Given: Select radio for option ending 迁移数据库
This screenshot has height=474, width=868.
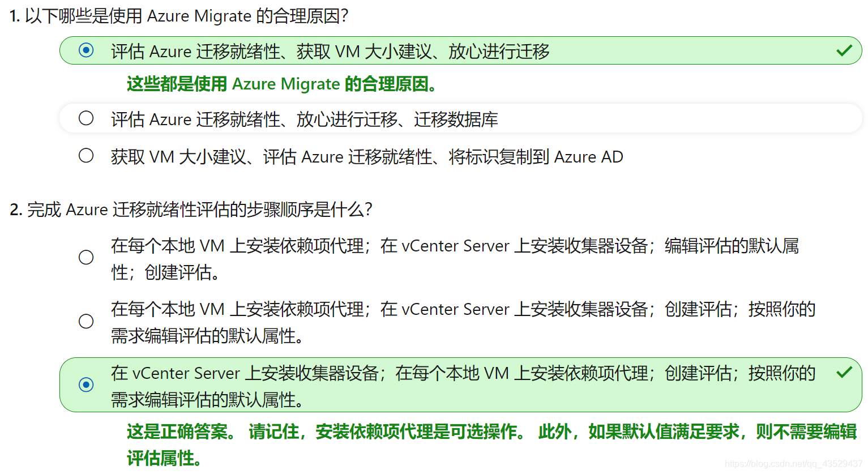Looking at the screenshot, I should click(86, 118).
